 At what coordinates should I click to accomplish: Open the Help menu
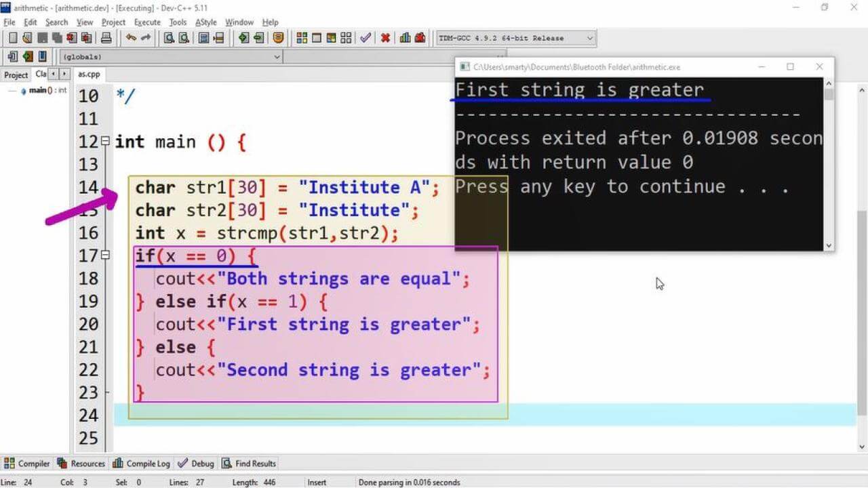coord(270,22)
